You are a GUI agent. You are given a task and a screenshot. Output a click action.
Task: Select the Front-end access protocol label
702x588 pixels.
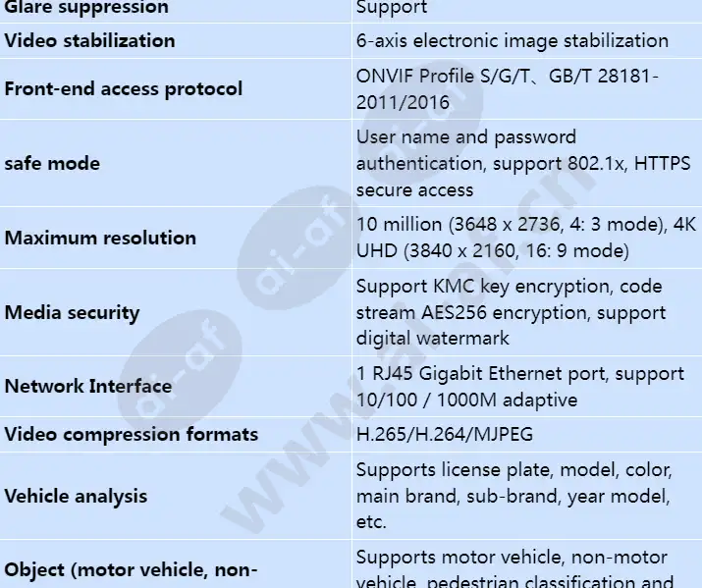click(123, 88)
